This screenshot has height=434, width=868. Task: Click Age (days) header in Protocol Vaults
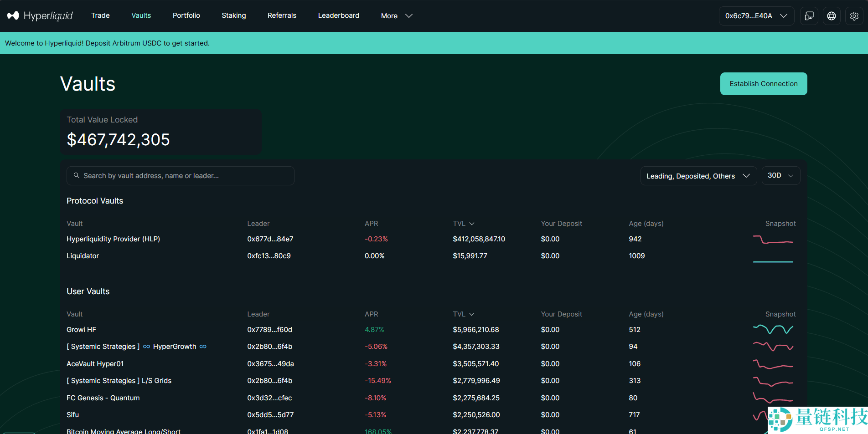point(646,224)
